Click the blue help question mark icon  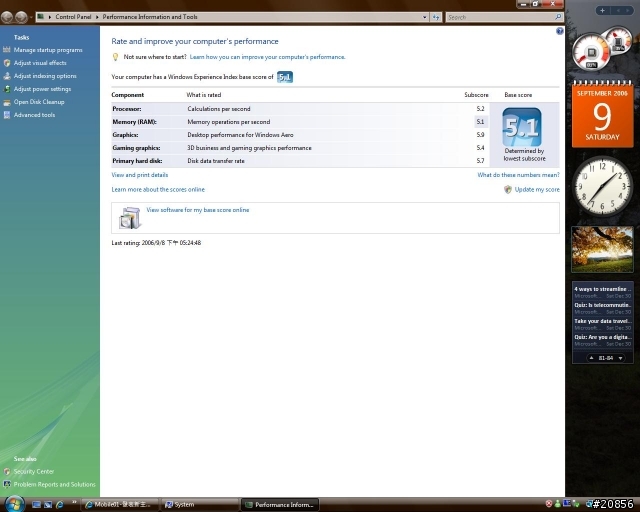coord(560,31)
